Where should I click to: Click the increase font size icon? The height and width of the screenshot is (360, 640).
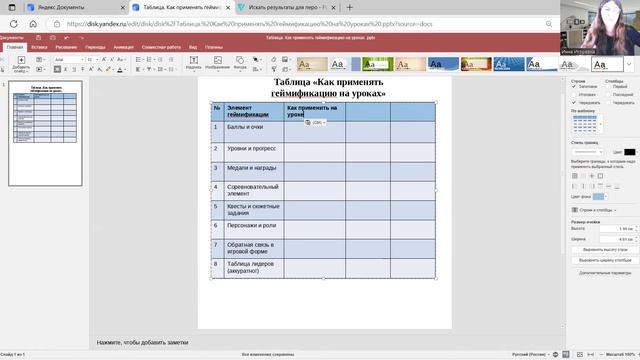pyautogui.click(x=104, y=60)
